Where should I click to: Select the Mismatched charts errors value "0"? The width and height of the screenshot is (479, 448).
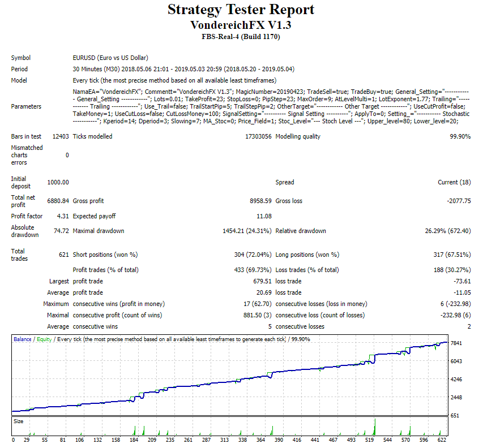click(67, 155)
